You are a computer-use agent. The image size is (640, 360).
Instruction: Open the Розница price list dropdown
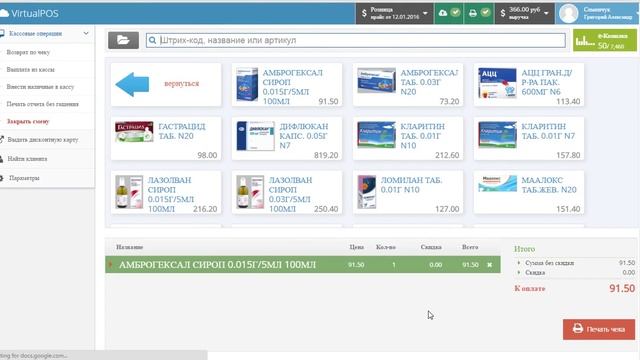[394, 13]
